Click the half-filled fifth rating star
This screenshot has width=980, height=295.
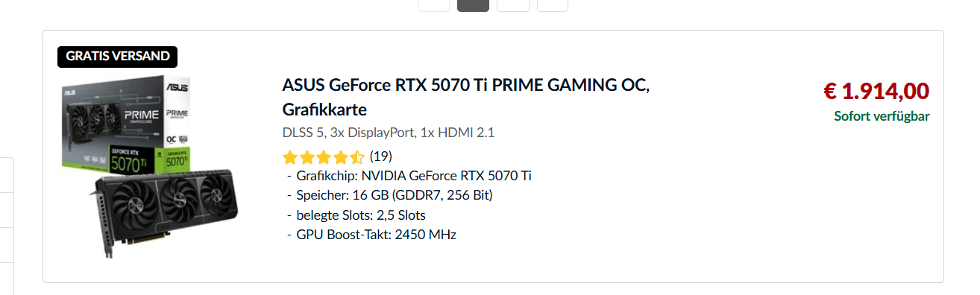tap(356, 157)
